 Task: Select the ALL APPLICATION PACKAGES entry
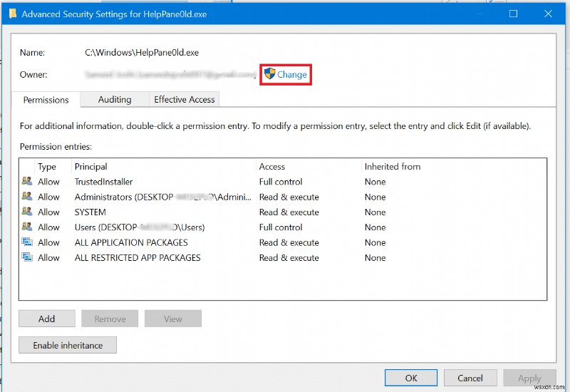pos(282,242)
